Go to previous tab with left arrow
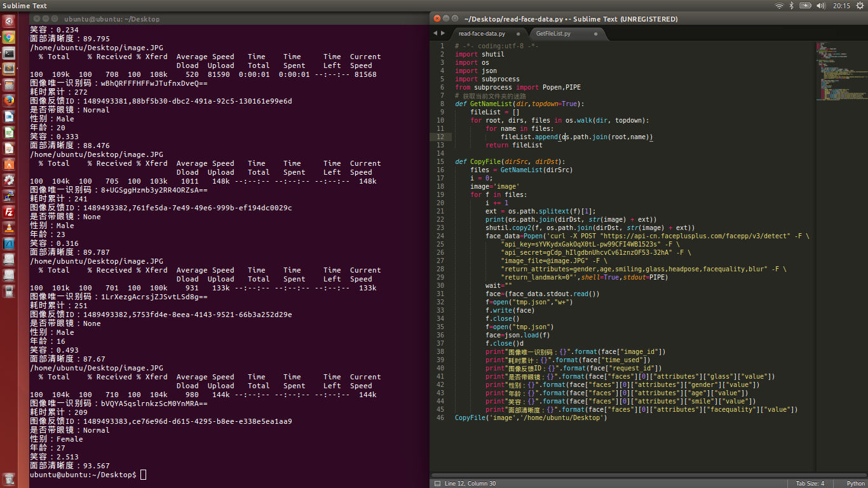The height and width of the screenshot is (488, 868). (435, 32)
